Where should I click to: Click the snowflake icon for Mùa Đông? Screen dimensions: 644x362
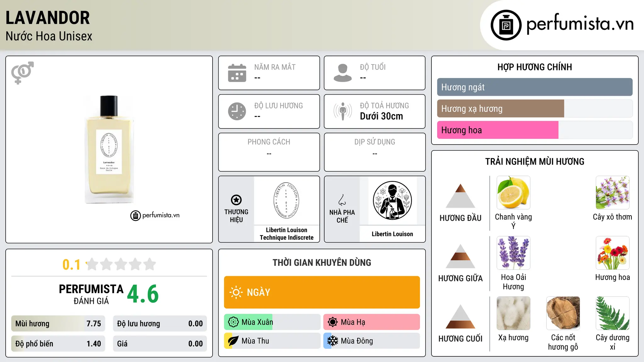pos(332,341)
